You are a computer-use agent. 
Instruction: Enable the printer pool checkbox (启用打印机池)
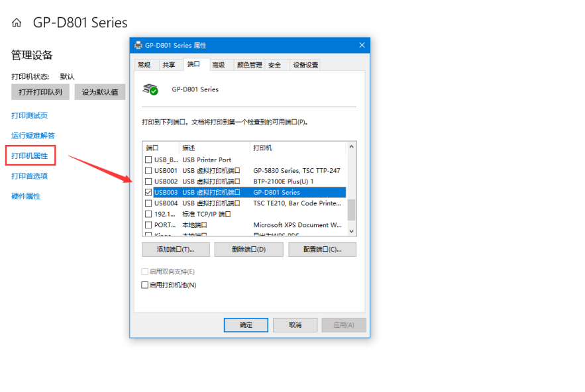coord(145,285)
